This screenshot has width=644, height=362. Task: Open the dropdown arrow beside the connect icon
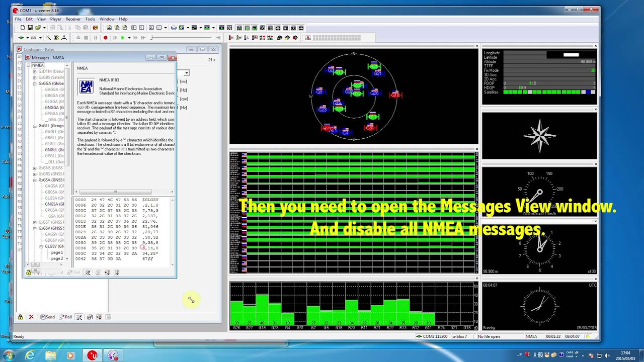click(x=28, y=38)
